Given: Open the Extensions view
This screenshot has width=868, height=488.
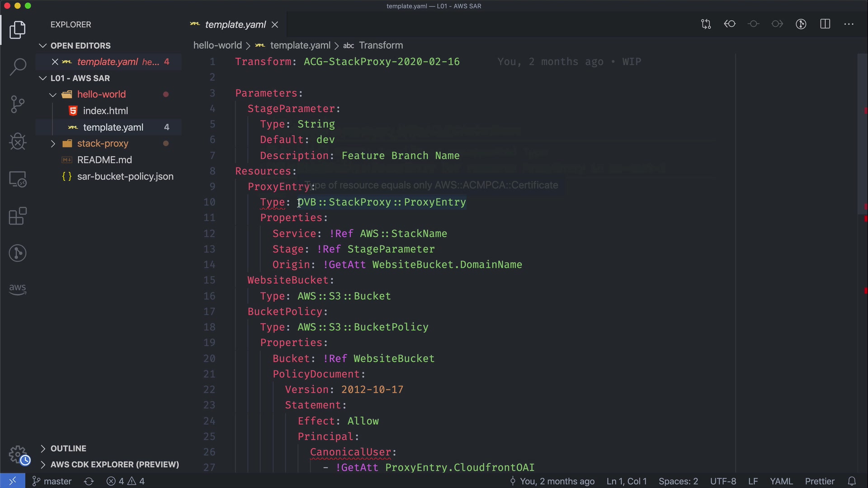Looking at the screenshot, I should pos(18,216).
